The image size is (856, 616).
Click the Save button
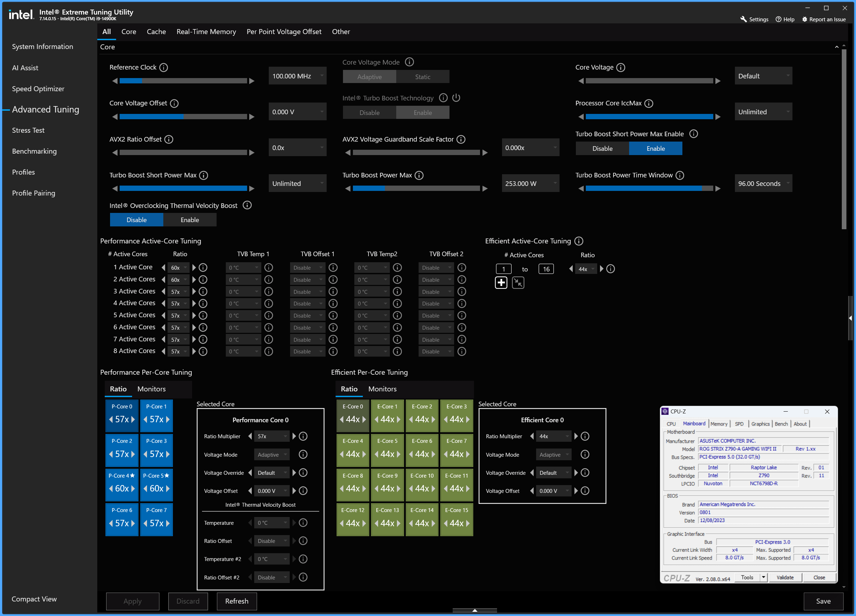click(x=823, y=601)
